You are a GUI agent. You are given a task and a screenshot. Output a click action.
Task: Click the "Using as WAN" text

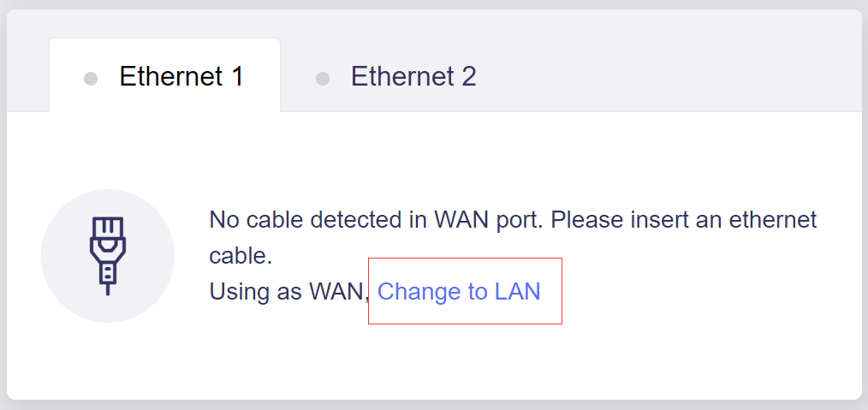(288, 292)
